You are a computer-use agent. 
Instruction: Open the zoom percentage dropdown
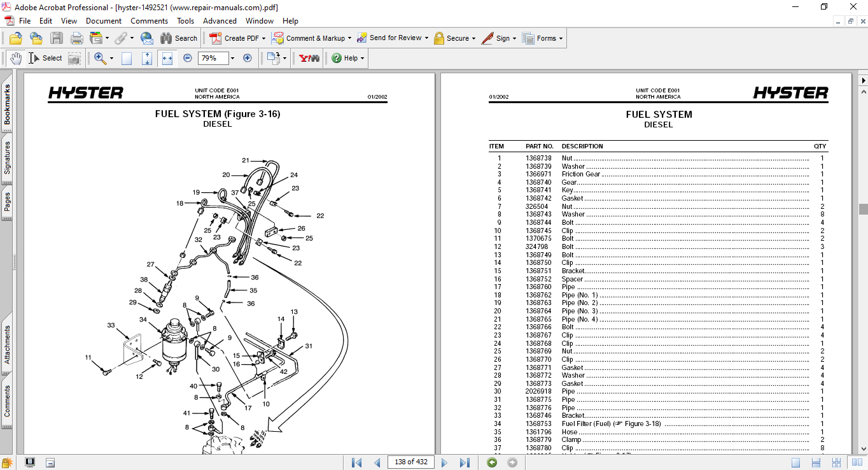click(x=232, y=58)
